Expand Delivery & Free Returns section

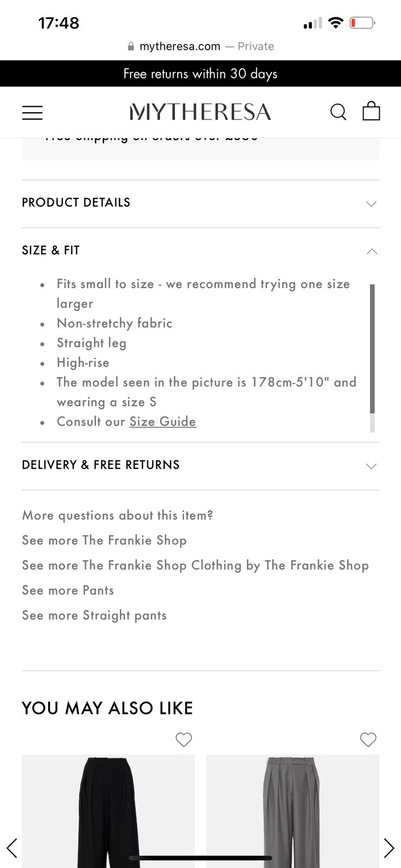click(x=200, y=466)
